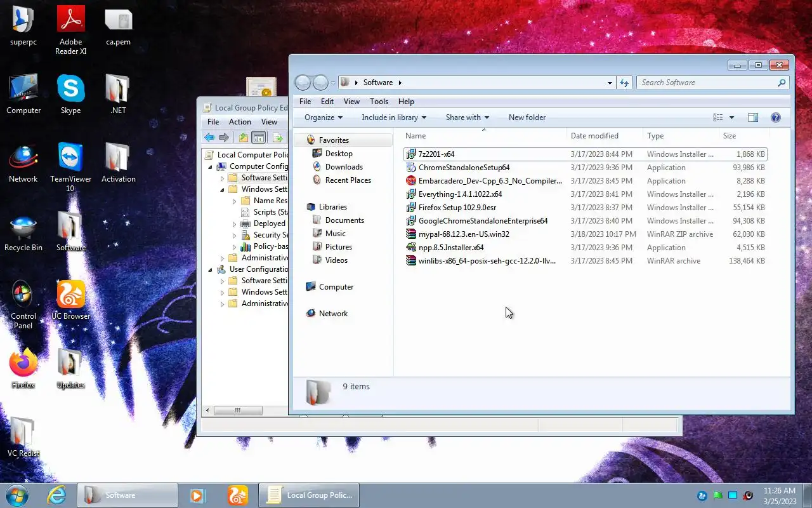Select the Firefox desktop icon
Screen dimensions: 812x508
click(23, 368)
